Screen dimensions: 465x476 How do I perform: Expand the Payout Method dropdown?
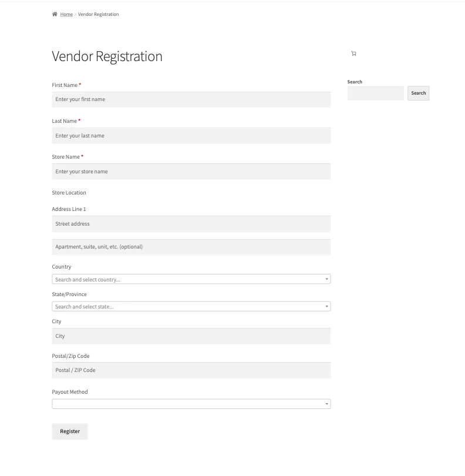pyautogui.click(x=191, y=404)
